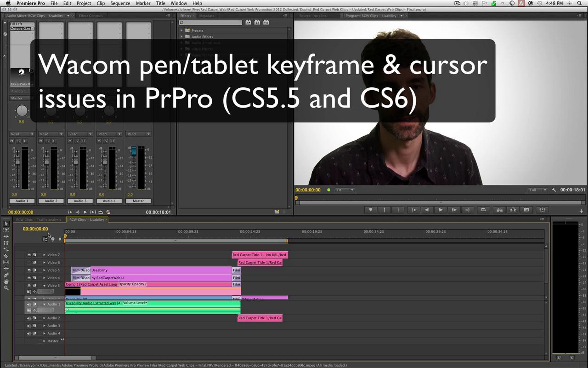
Task: Select the Track Select tool
Action: (x=6, y=230)
